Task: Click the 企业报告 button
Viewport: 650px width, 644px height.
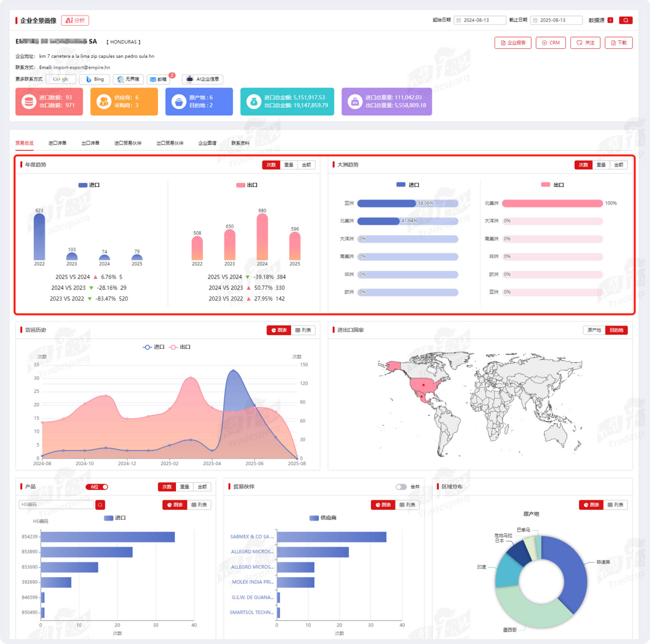Action: click(x=513, y=43)
